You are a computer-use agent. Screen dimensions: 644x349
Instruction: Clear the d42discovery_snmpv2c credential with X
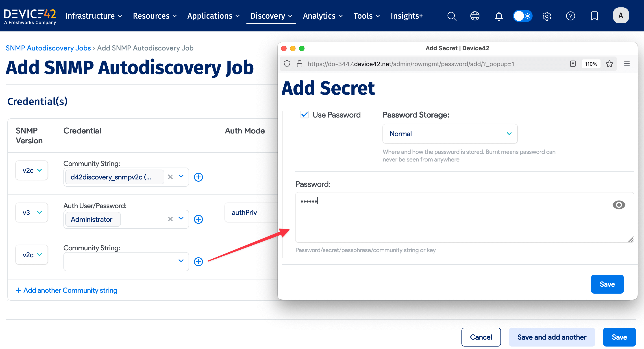(170, 177)
